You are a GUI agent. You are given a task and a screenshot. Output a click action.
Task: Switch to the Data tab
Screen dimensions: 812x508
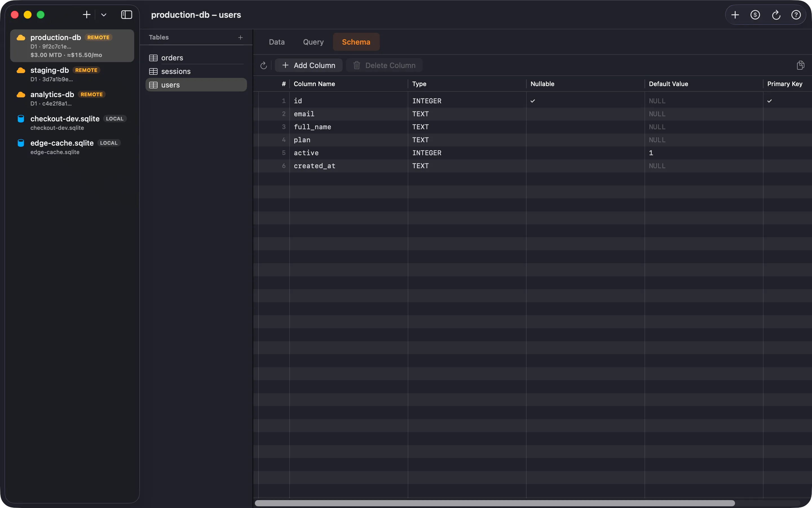[277, 42]
